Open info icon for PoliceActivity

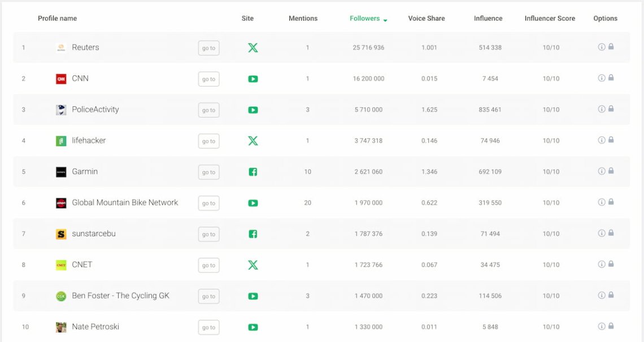[601, 109]
